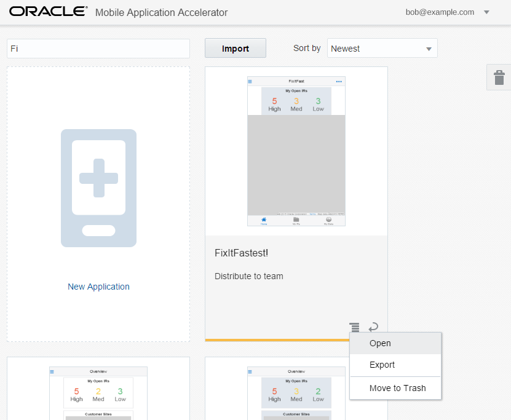
Task: Click the bob@example.com account name
Action: tap(440, 12)
